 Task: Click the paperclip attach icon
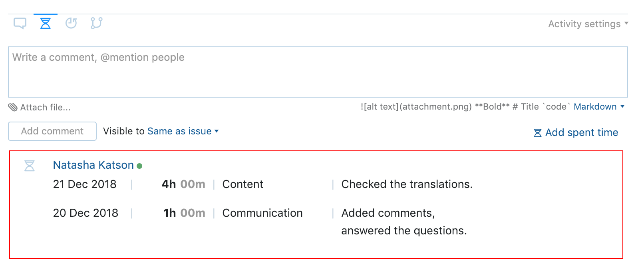(x=13, y=107)
